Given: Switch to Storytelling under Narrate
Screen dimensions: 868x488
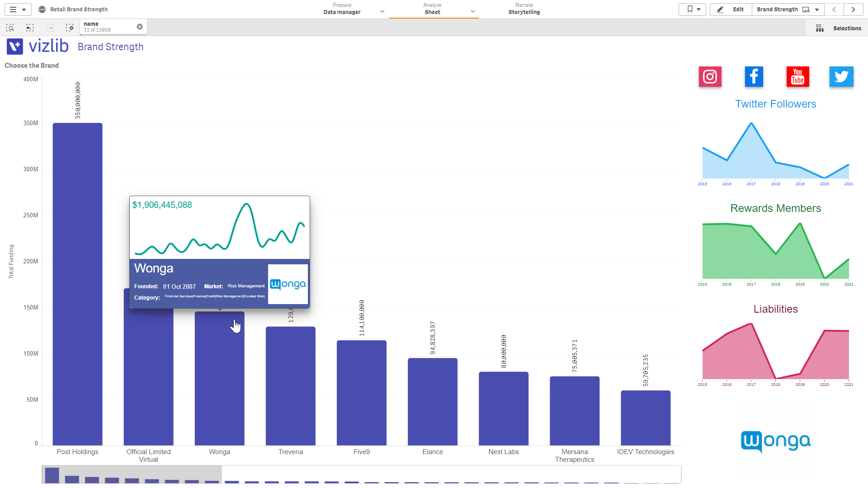Looking at the screenshot, I should (x=524, y=9).
